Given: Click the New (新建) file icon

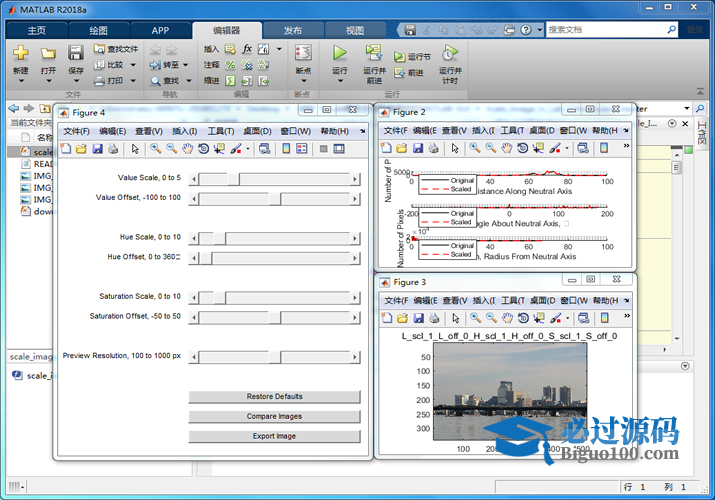Looking at the screenshot, I should click(x=21, y=53).
